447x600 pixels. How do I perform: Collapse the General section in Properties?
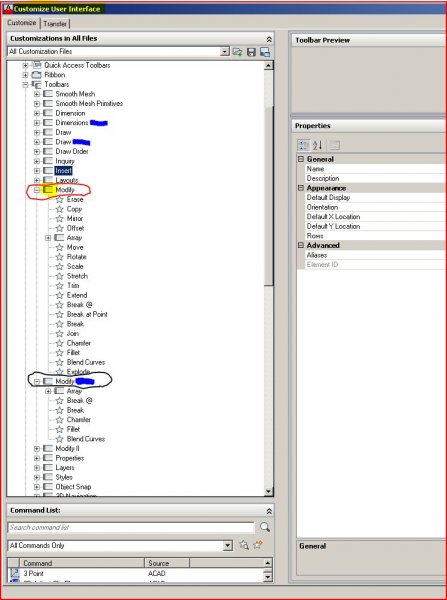[x=301, y=159]
